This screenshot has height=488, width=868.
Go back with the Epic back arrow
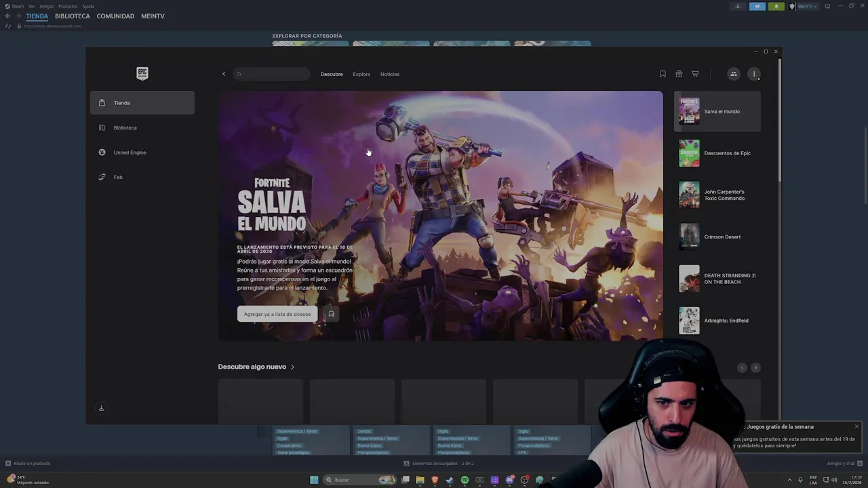coord(224,74)
